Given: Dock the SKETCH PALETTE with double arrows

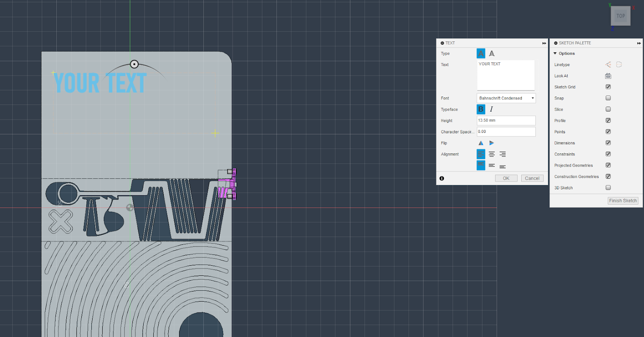Looking at the screenshot, I should [x=639, y=43].
